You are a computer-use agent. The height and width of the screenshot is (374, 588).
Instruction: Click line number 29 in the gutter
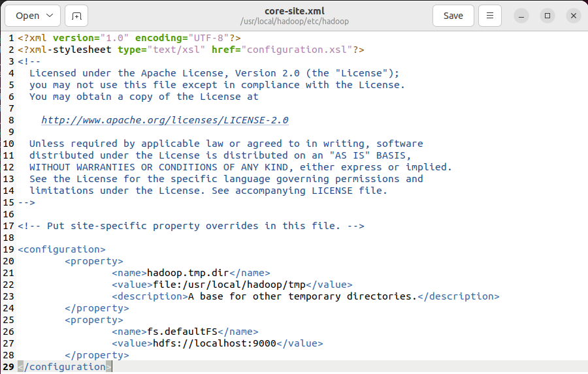tap(8, 367)
